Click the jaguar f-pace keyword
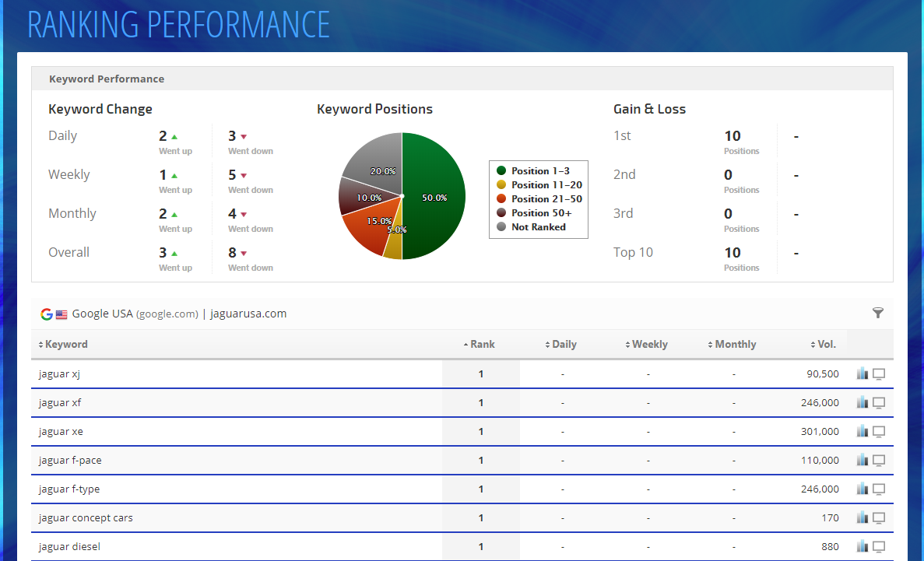924x561 pixels. tap(70, 461)
